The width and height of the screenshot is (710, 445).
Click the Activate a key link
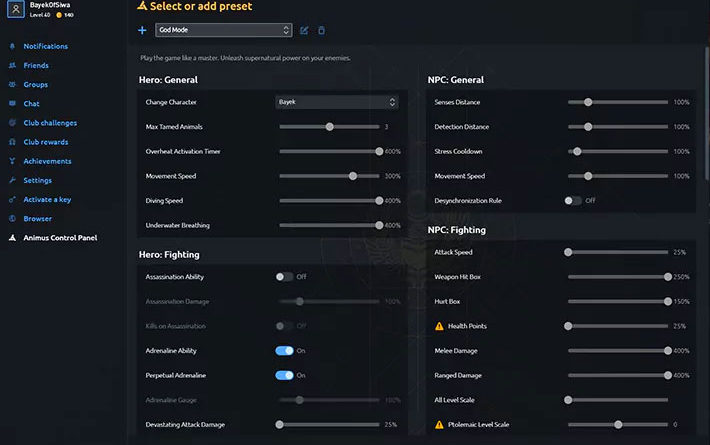(x=47, y=199)
